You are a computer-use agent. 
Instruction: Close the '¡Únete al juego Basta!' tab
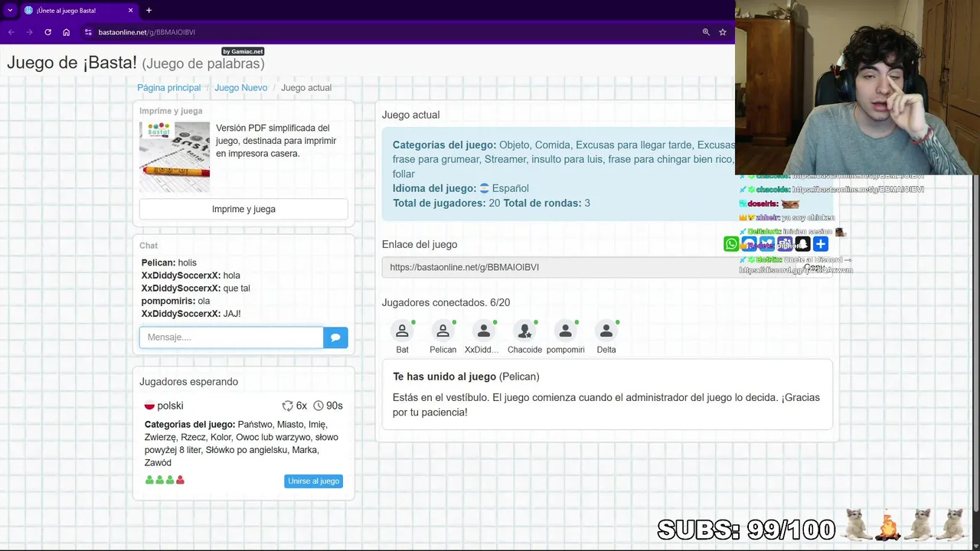130,11
